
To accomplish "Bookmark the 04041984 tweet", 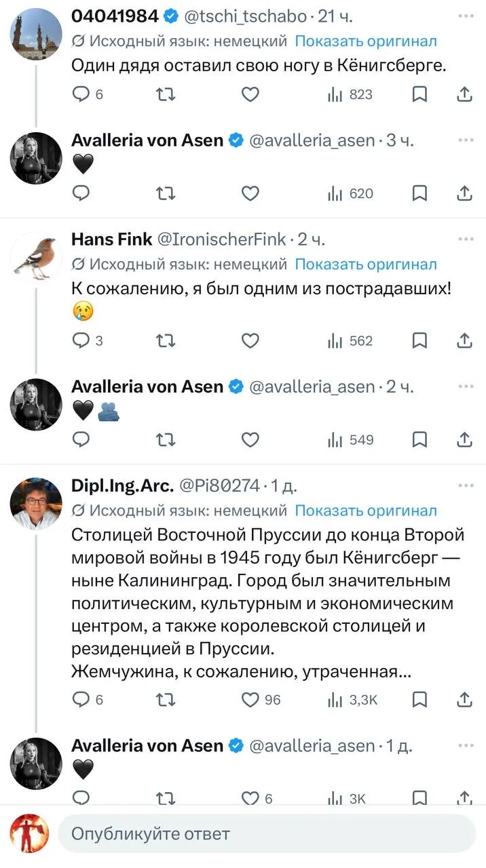I will 420,94.
